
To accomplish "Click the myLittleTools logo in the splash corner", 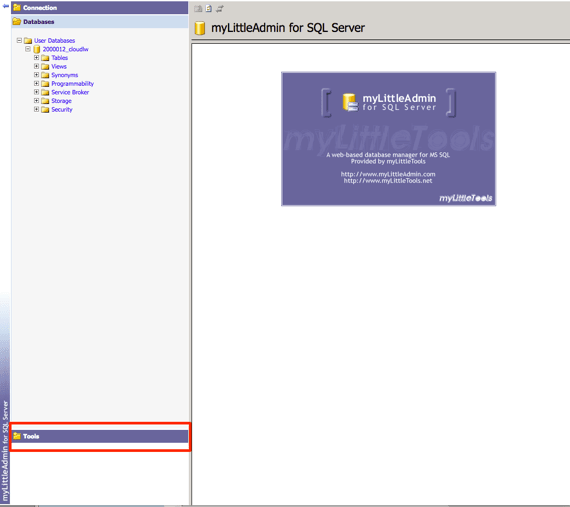I will click(466, 198).
